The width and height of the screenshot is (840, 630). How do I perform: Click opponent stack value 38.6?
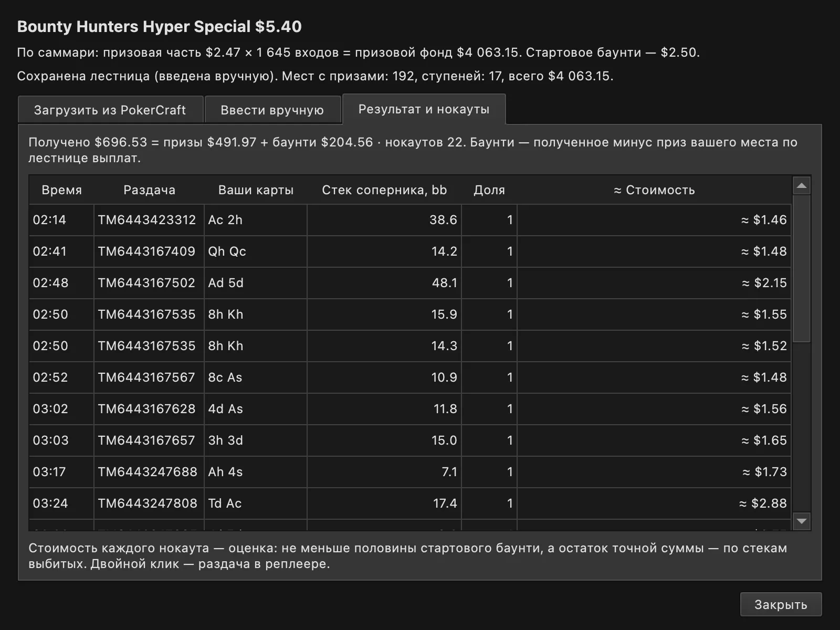(x=384, y=220)
